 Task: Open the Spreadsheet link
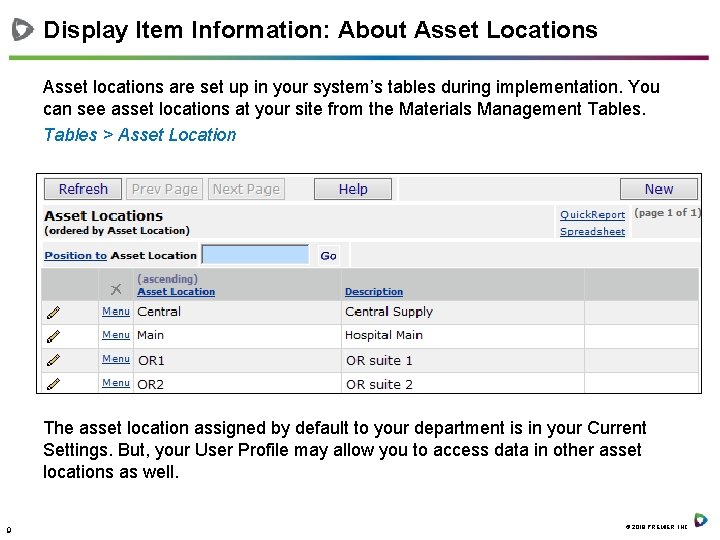pos(592,232)
